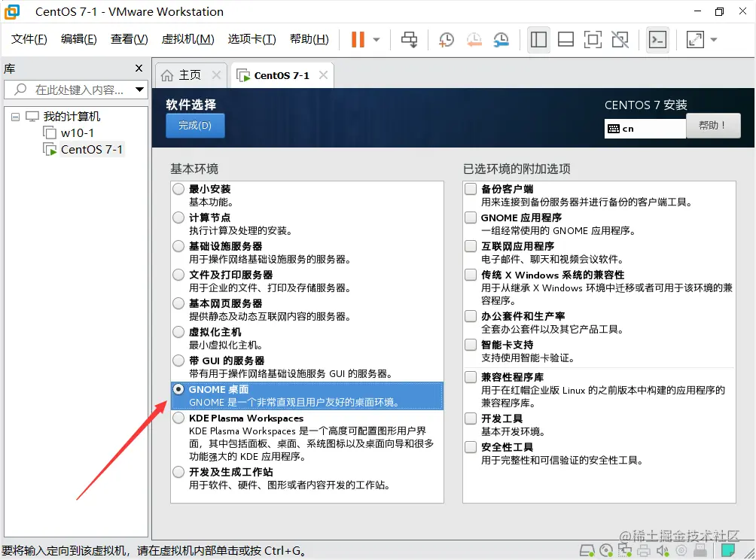Open the 帮助(H) menu
Viewport: 756px width, 560px height.
pyautogui.click(x=309, y=39)
